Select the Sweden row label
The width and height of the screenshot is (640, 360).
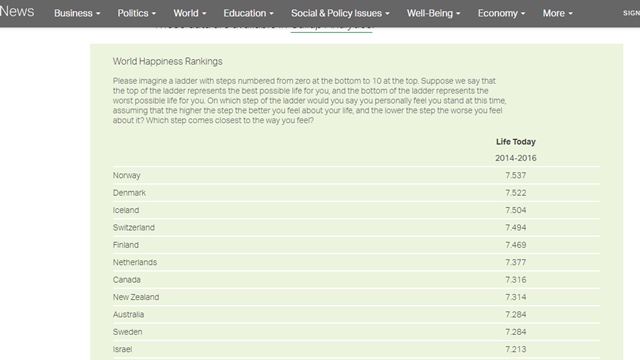127,332
